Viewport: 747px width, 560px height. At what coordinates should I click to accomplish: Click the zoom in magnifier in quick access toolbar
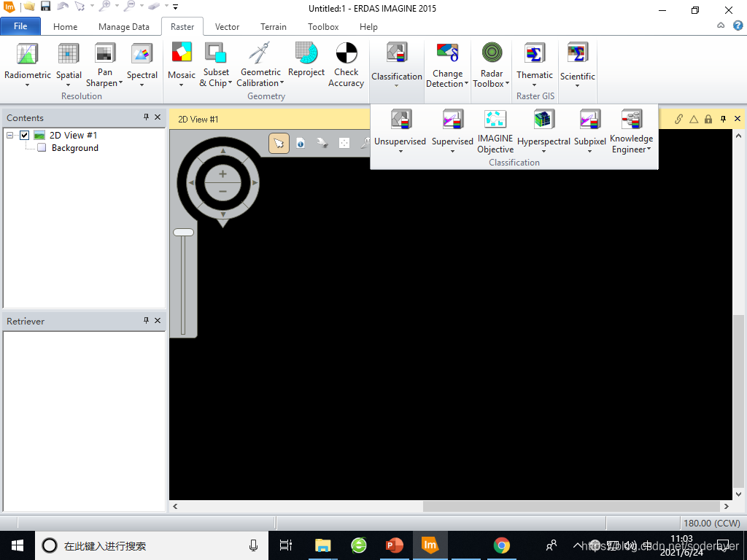click(105, 7)
